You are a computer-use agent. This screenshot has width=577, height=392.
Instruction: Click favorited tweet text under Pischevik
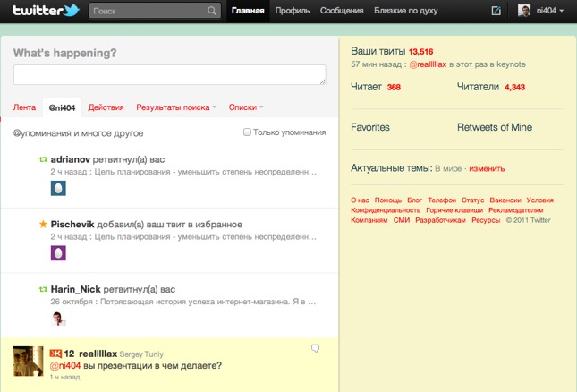(206, 236)
